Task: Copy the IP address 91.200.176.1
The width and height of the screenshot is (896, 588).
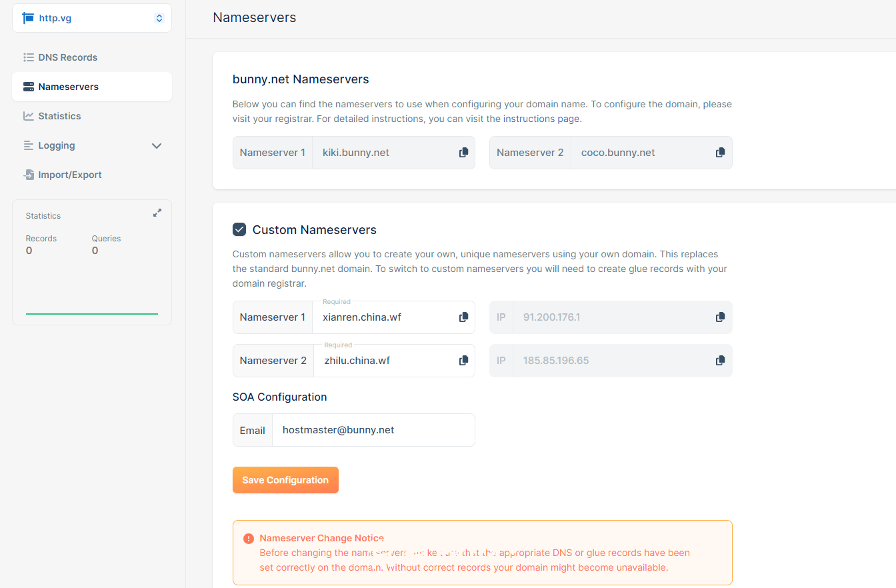Action: pos(720,317)
